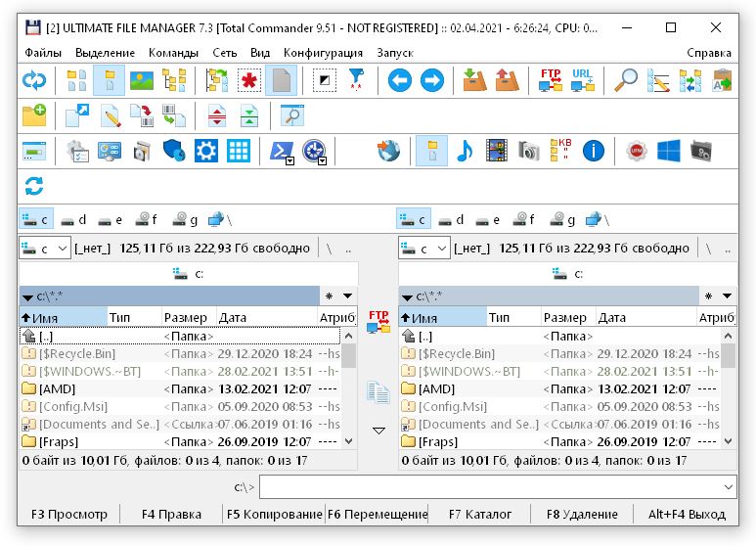Viewport: 756px width, 546px height.
Task: Select drive g in right panel
Action: click(564, 220)
